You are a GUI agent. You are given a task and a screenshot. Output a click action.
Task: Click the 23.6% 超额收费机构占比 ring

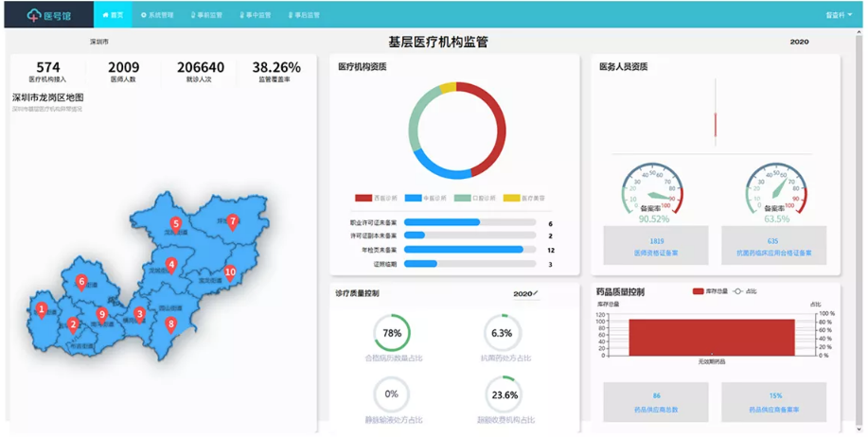[504, 395]
